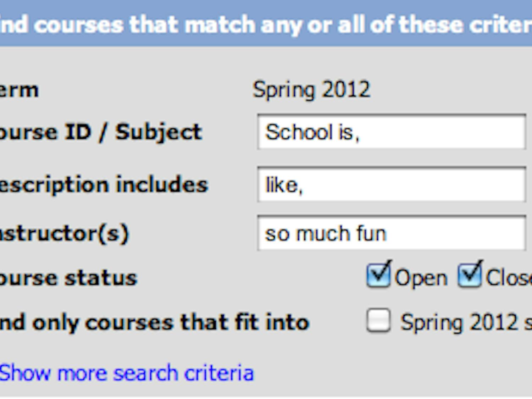Click the "Find only courses that fit into" label

(154, 322)
